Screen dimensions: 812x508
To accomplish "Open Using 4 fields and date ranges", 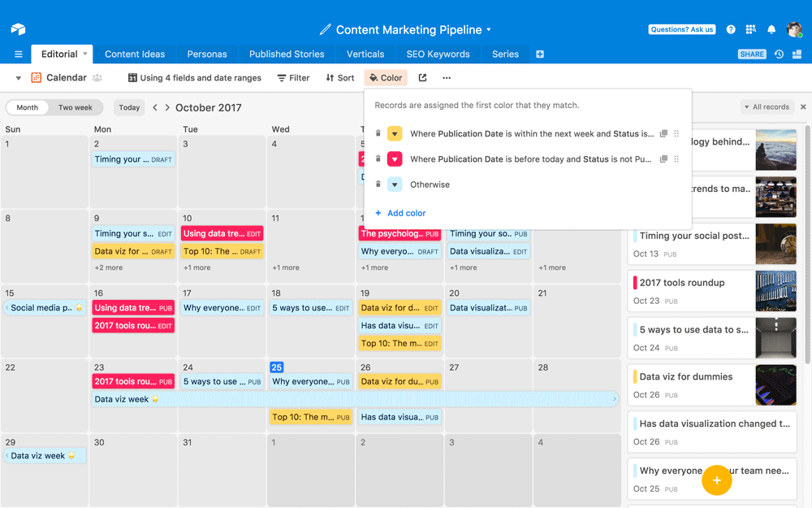I will pos(195,78).
